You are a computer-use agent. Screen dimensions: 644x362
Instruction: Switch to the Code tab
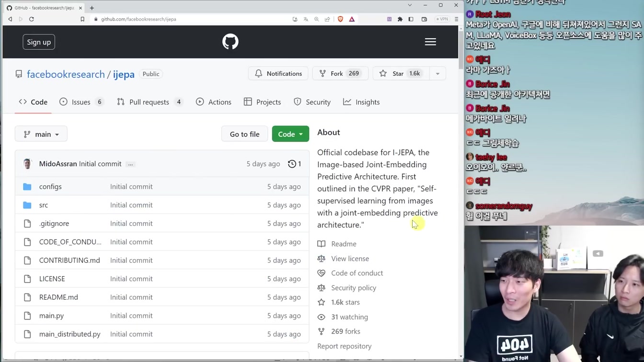[x=33, y=102]
